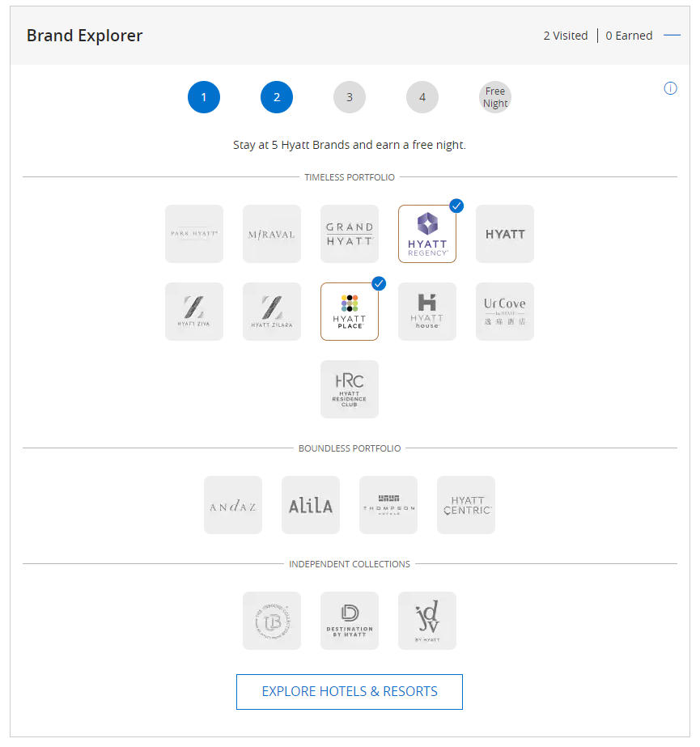Click the Free Night progress circle
This screenshot has width=700, height=747.
click(x=495, y=97)
